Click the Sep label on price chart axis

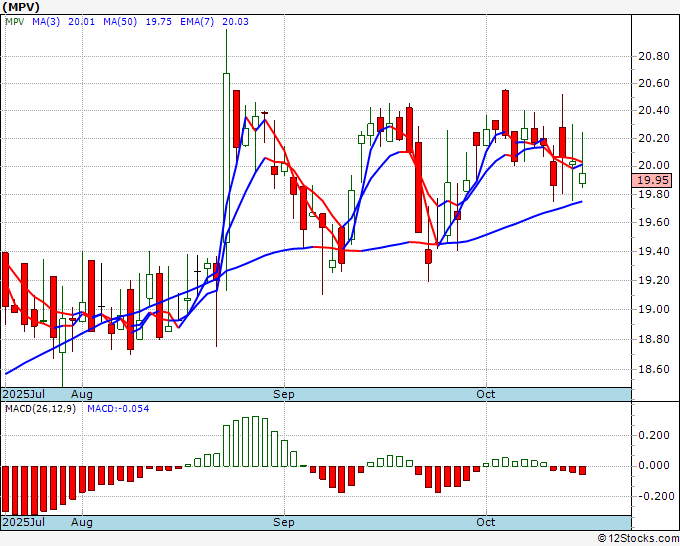(x=284, y=394)
